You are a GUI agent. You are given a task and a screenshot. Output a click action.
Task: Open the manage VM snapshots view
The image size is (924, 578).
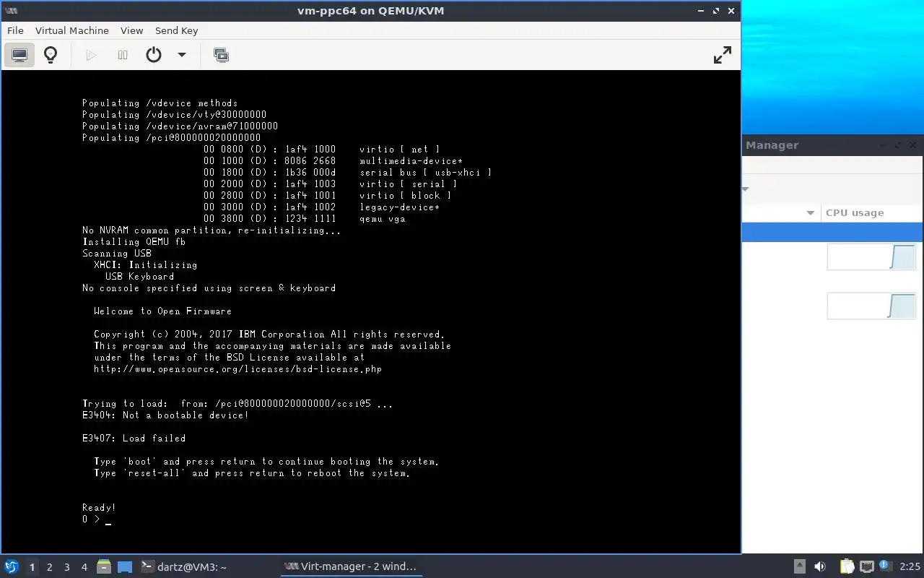222,55
